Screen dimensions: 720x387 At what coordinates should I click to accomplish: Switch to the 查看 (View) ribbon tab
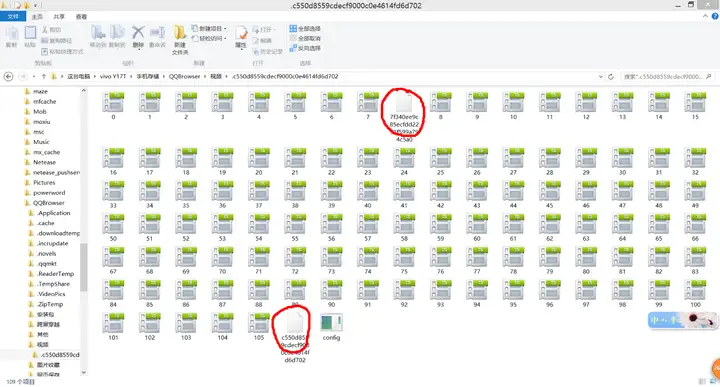click(81, 17)
